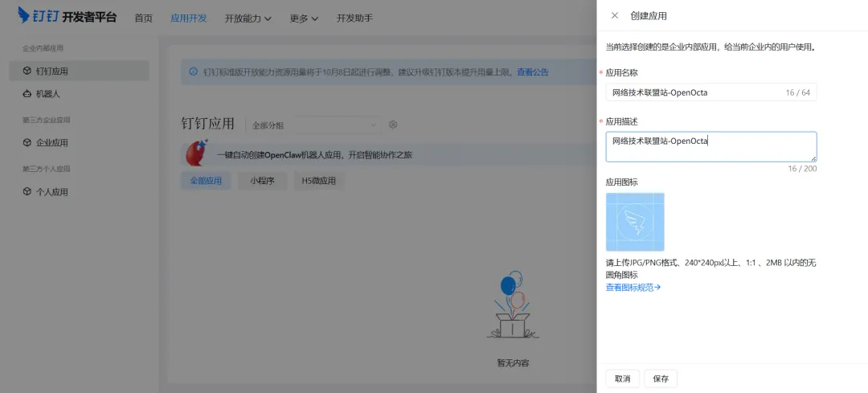Click the 应用名称 input field
The height and width of the screenshot is (393, 868).
[x=711, y=92]
